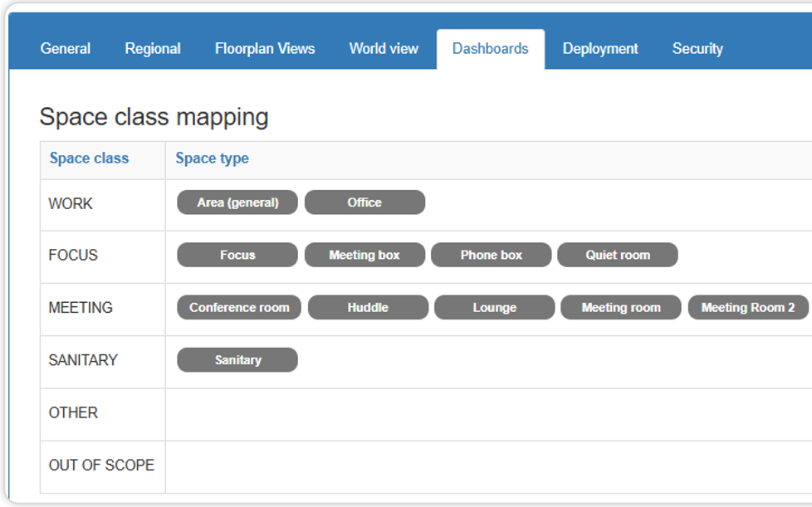The width and height of the screenshot is (812, 507).
Task: Select the Huddle tag
Action: [x=368, y=307]
